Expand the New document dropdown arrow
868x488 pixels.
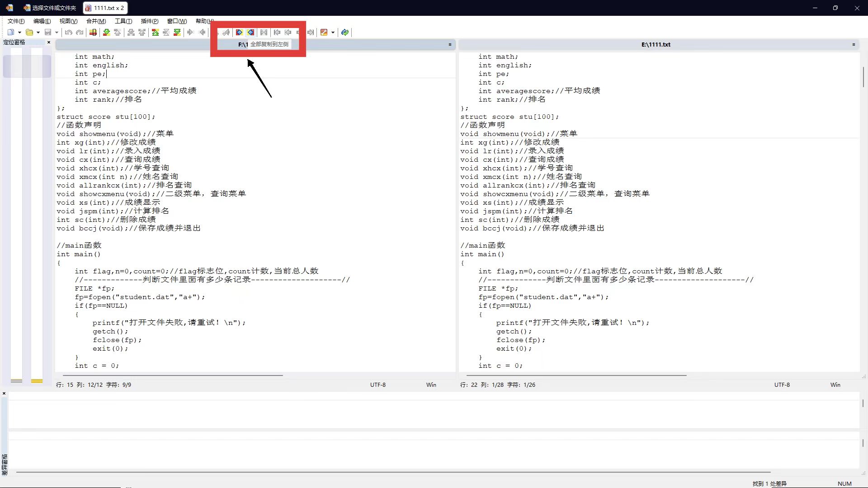tap(19, 33)
